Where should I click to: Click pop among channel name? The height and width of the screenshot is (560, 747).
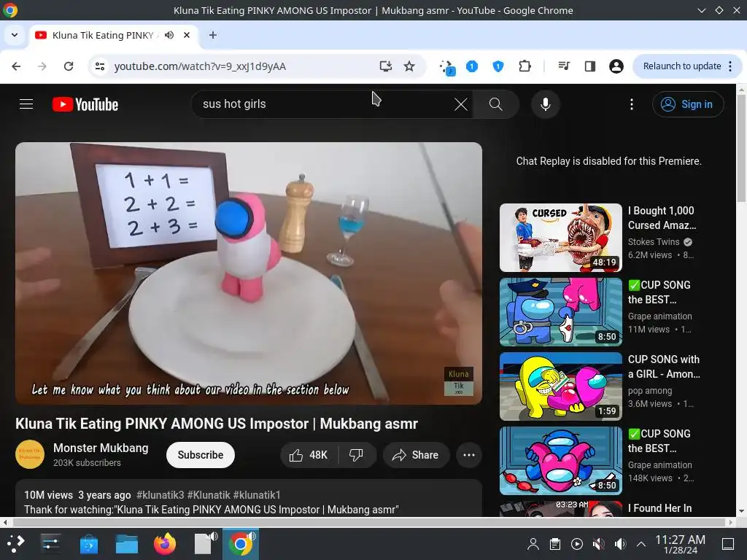[x=650, y=391]
